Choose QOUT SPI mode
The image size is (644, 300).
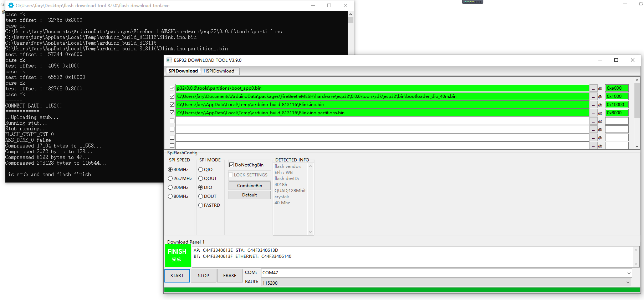pos(208,179)
